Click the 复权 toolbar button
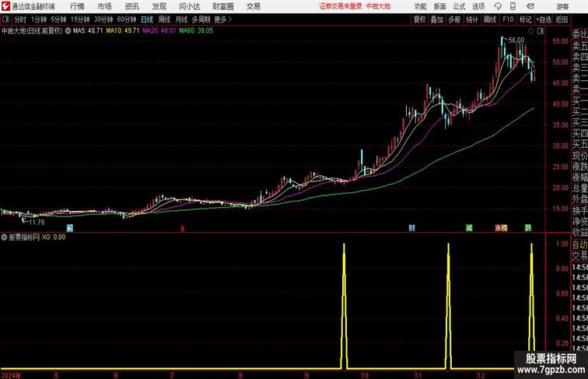Image resolution: width=588 pixels, height=379 pixels. point(419,19)
